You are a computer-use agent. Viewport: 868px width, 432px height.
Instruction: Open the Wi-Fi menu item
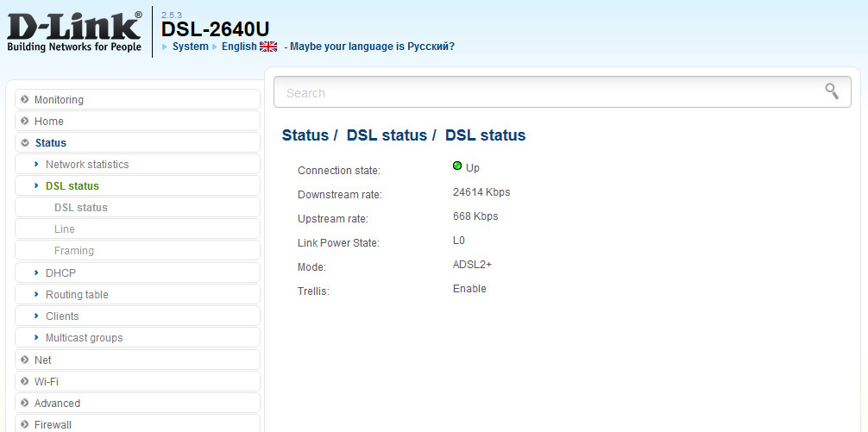137,382
